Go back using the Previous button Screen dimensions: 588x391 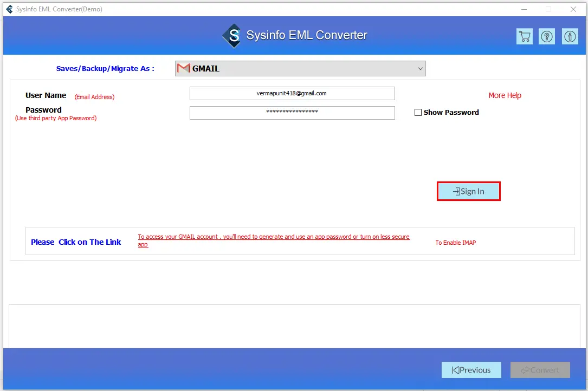coord(471,370)
